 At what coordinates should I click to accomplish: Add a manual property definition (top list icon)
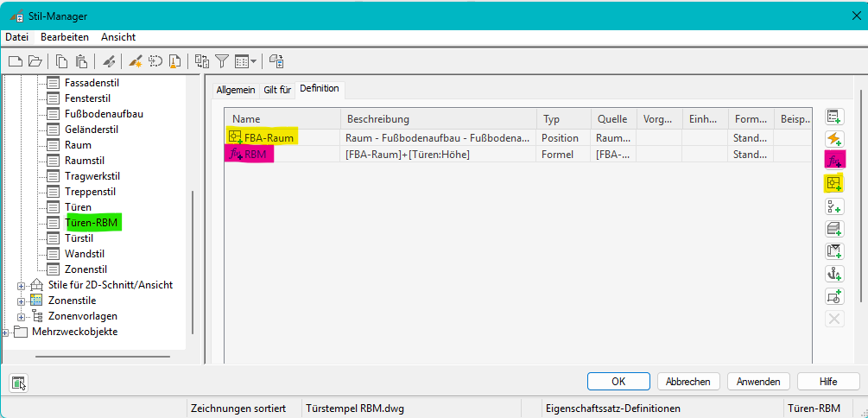coord(834,116)
